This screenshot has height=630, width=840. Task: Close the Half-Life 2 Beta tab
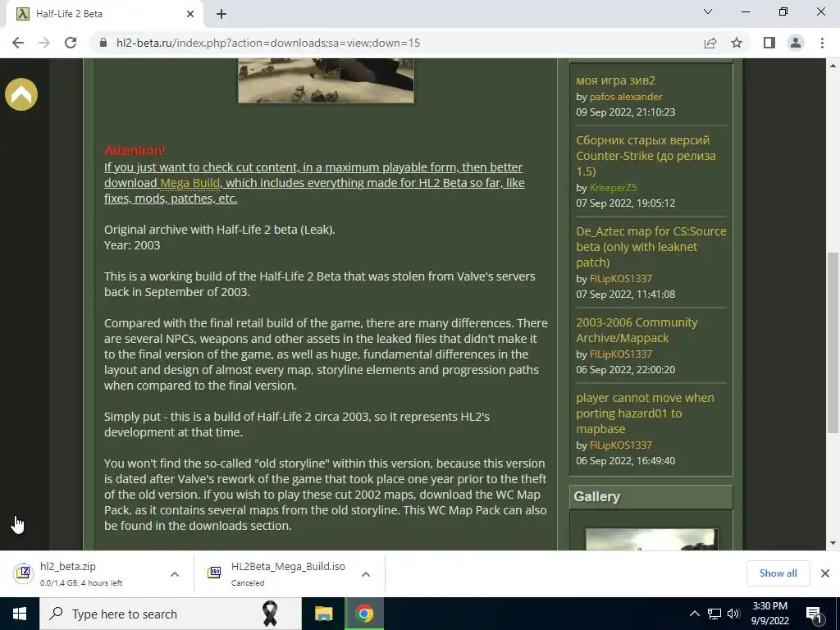coord(190,14)
